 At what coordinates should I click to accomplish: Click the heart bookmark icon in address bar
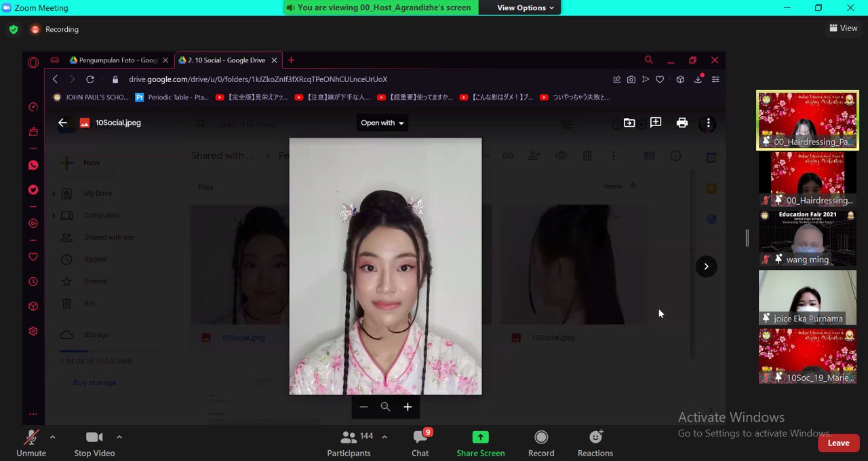tap(660, 79)
